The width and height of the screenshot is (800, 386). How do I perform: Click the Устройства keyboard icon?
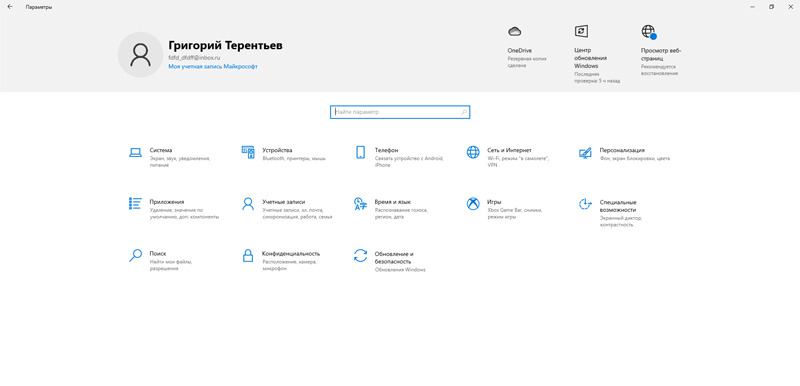(248, 152)
